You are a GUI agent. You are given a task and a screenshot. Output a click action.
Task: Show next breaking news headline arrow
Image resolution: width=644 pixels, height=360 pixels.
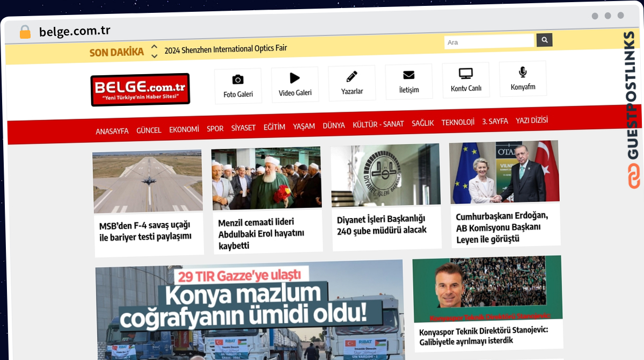pos(155,55)
